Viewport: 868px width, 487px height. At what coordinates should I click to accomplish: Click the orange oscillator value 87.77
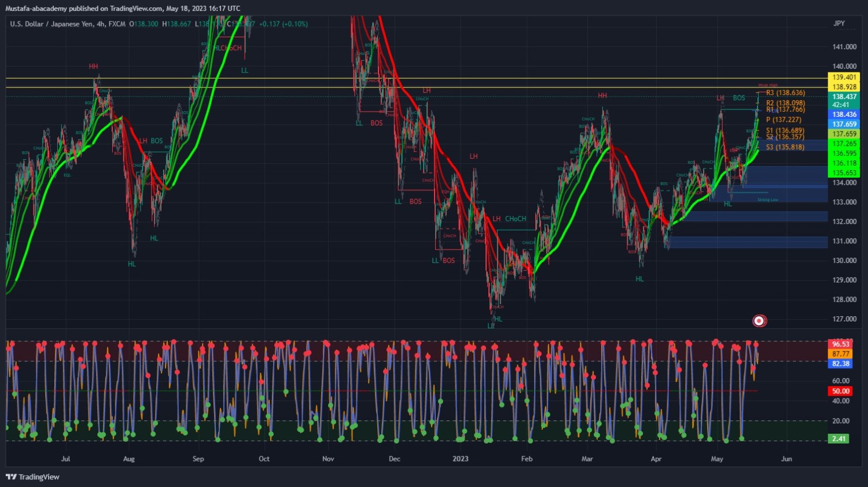pyautogui.click(x=840, y=354)
